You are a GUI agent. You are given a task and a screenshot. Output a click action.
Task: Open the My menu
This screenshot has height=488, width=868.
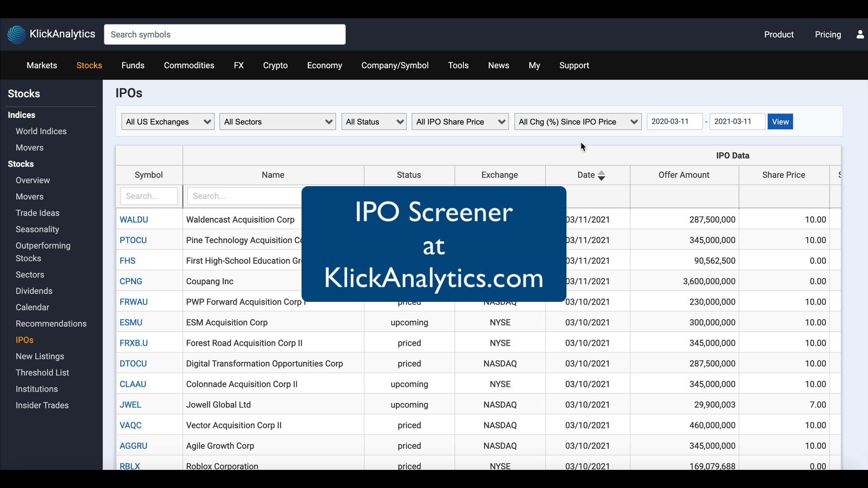point(534,66)
